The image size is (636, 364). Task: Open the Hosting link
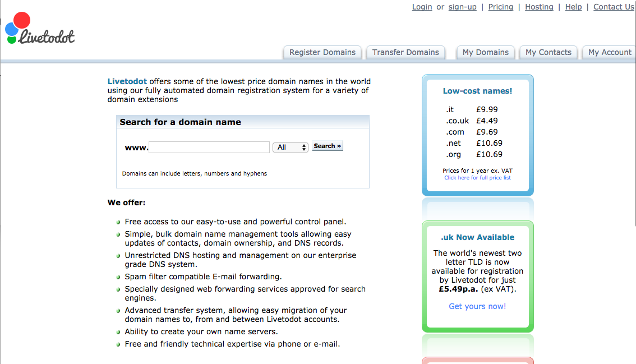tap(539, 7)
